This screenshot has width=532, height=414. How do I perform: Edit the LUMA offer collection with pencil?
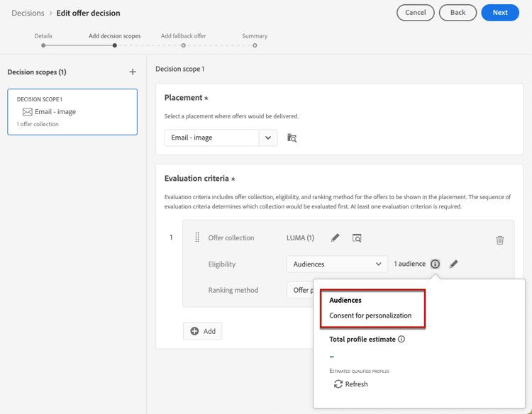(336, 238)
